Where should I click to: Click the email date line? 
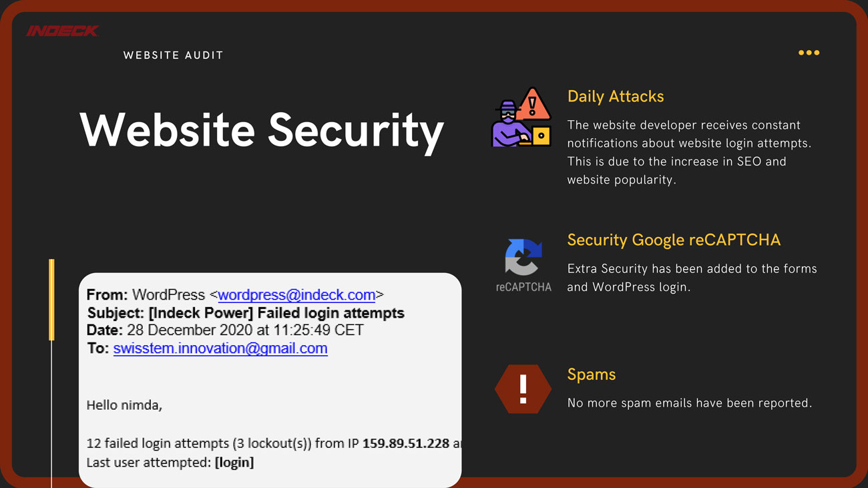tap(225, 330)
